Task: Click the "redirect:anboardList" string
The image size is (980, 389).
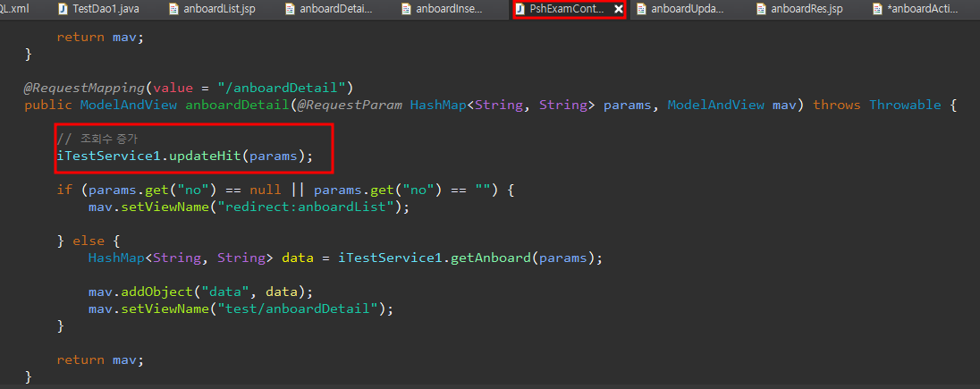Action: [x=306, y=207]
